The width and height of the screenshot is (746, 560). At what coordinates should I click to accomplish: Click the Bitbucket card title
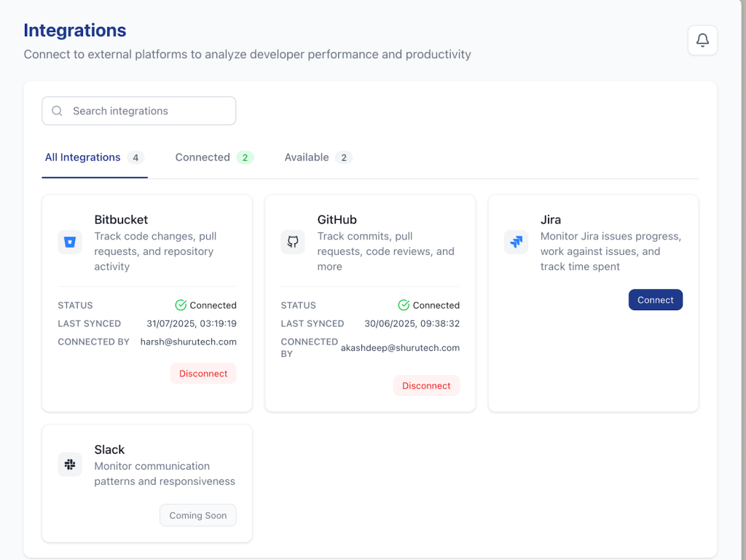click(x=121, y=220)
